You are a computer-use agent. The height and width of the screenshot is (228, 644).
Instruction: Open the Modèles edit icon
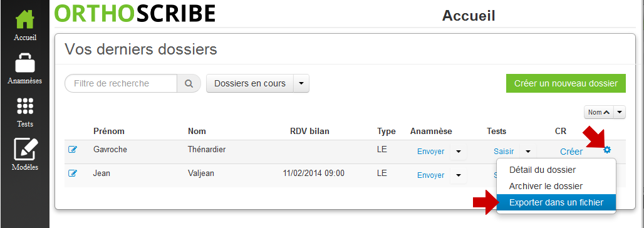coord(26,148)
